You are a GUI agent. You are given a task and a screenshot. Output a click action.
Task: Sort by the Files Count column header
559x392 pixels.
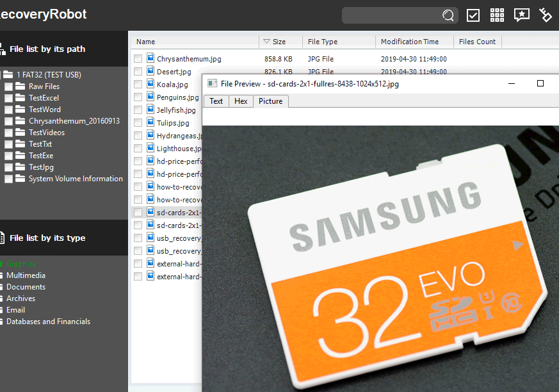pos(478,42)
